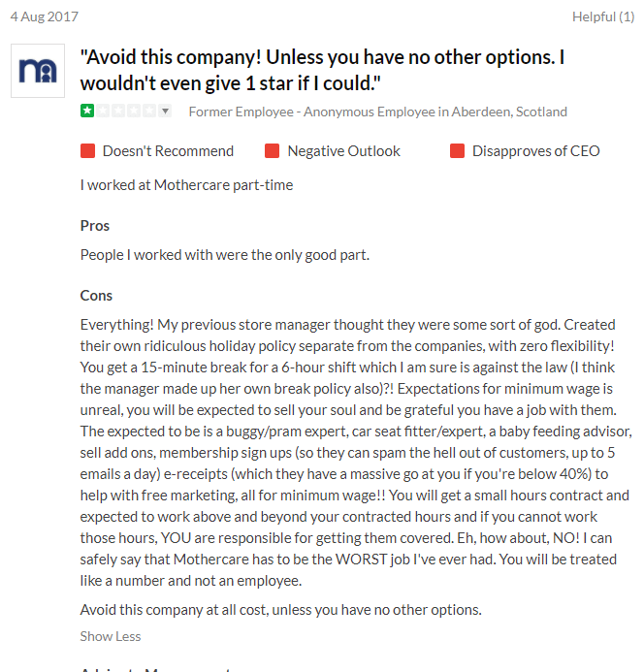
Task: Click the red Doesn't Recommend indicator
Action: tap(88, 151)
